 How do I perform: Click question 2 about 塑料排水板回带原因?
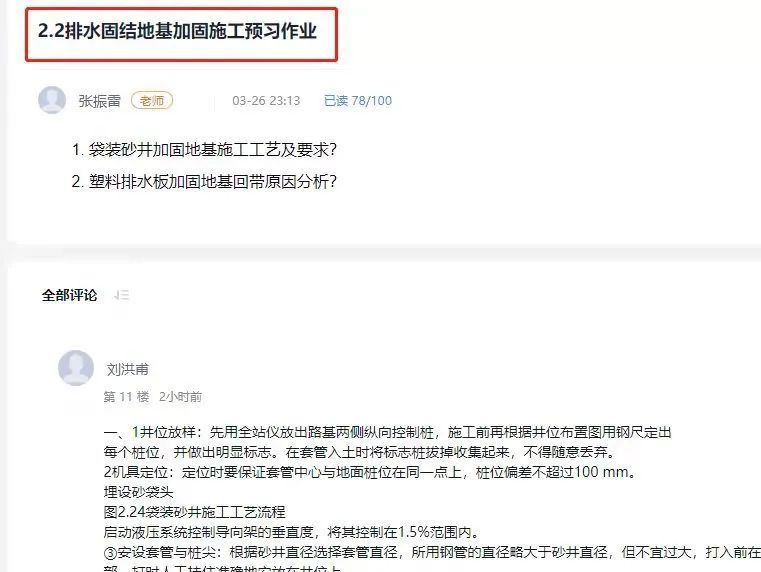tap(204, 181)
